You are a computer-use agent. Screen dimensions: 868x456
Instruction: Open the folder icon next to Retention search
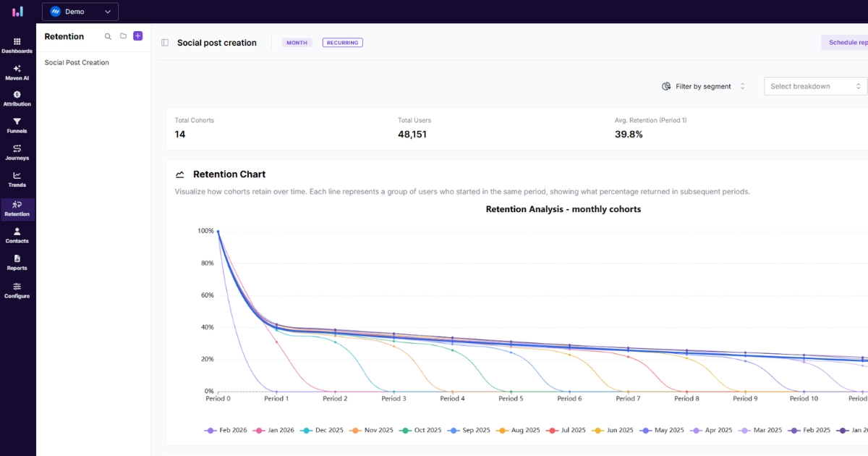coord(122,36)
